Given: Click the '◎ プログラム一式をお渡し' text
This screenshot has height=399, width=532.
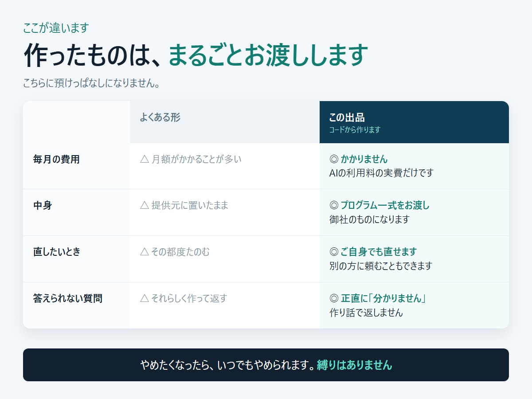Looking at the screenshot, I should [379, 206].
